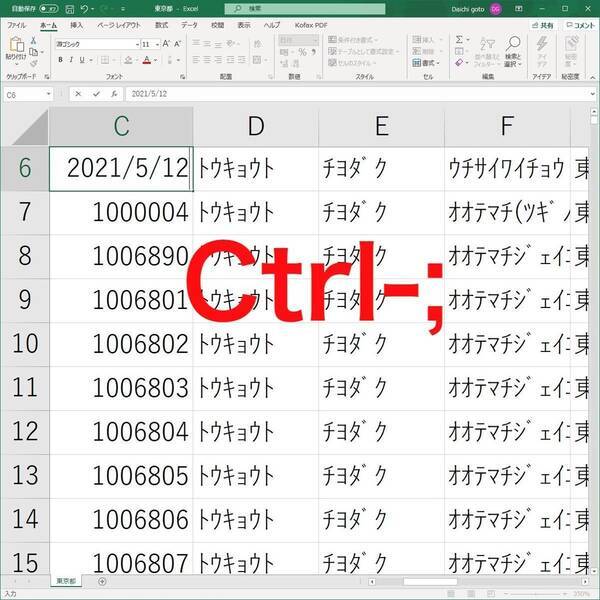Click the Fill Color bucket icon

pyautogui.click(x=128, y=60)
